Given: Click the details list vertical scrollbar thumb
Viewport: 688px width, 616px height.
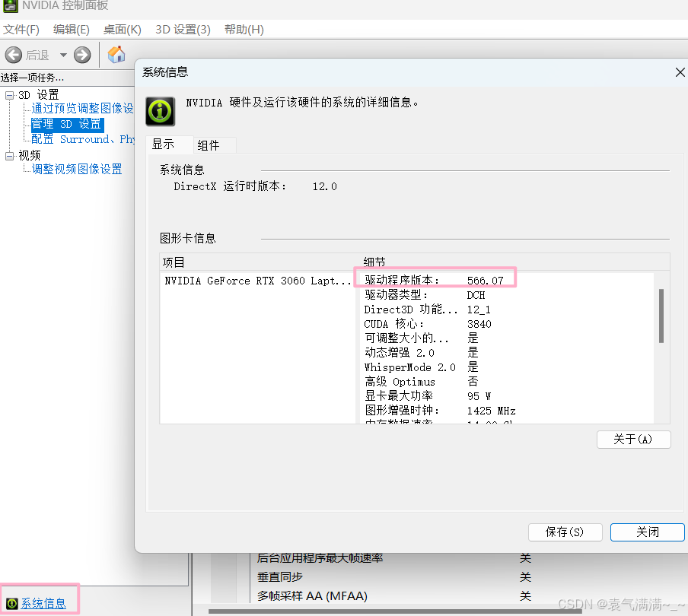Looking at the screenshot, I should (661, 316).
